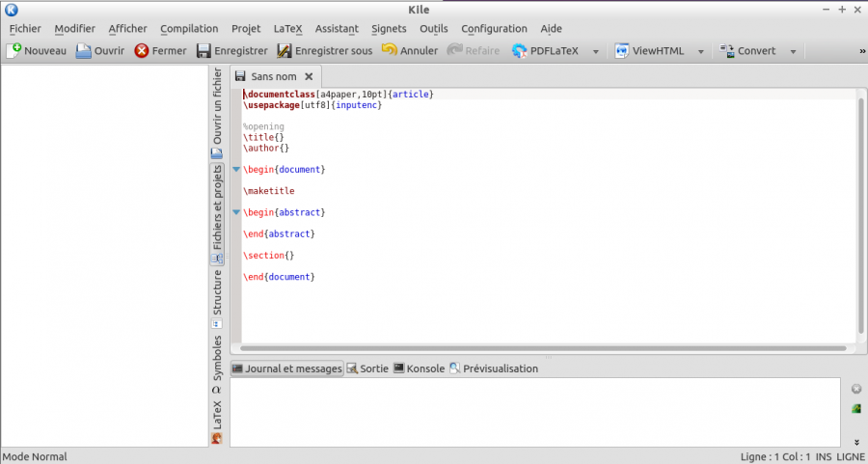Click grey clear-messages icon in log panel
Image resolution: width=868 pixels, height=464 pixels.
point(856,390)
